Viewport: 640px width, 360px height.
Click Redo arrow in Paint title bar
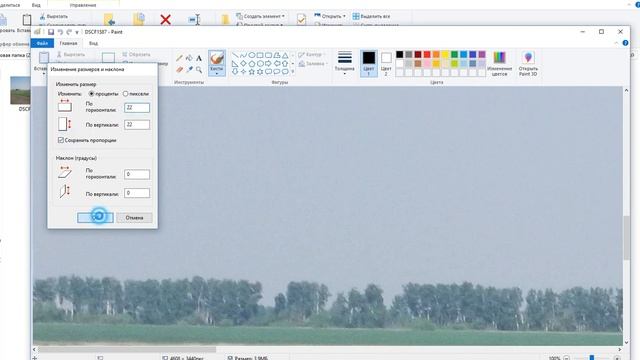point(69,32)
